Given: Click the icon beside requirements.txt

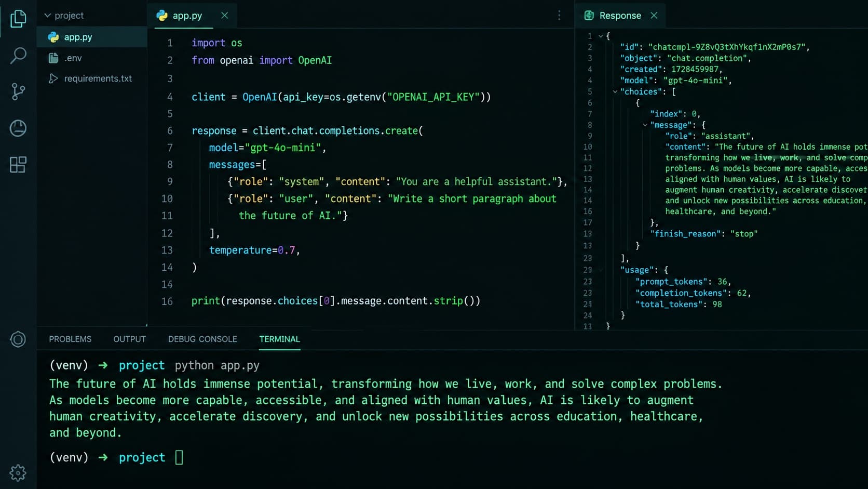Looking at the screenshot, I should [x=53, y=78].
